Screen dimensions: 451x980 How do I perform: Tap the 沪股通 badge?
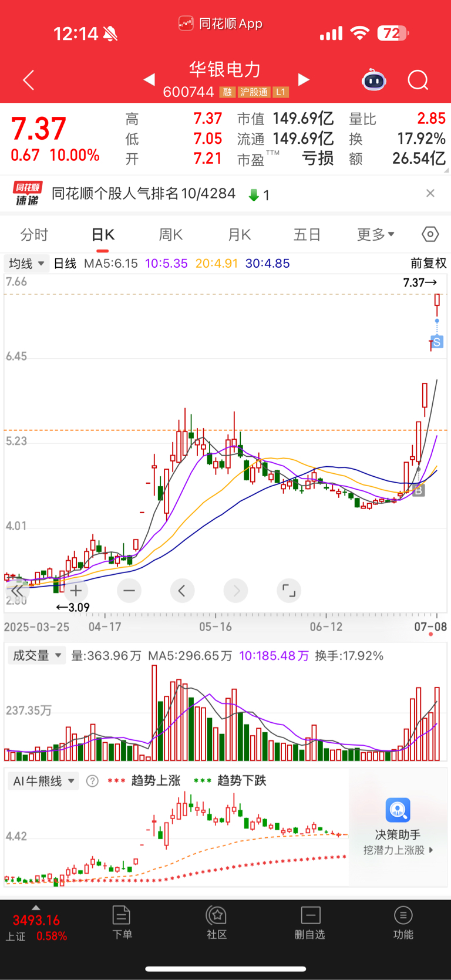click(254, 92)
